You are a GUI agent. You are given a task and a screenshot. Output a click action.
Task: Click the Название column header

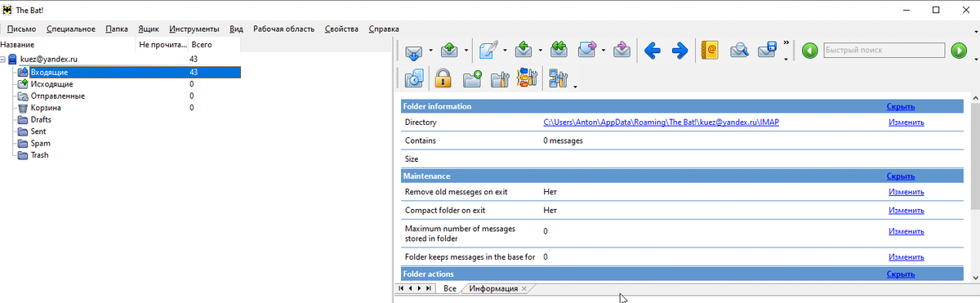point(68,44)
